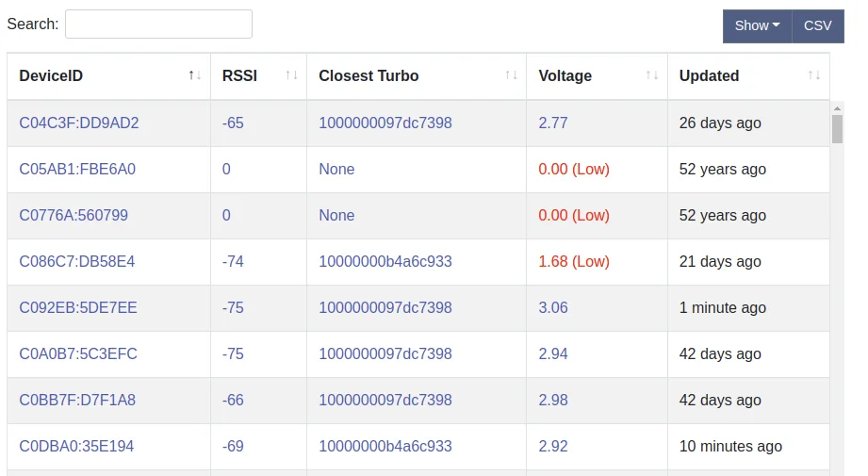
Task: Select the RSSI column header
Action: tap(258, 75)
